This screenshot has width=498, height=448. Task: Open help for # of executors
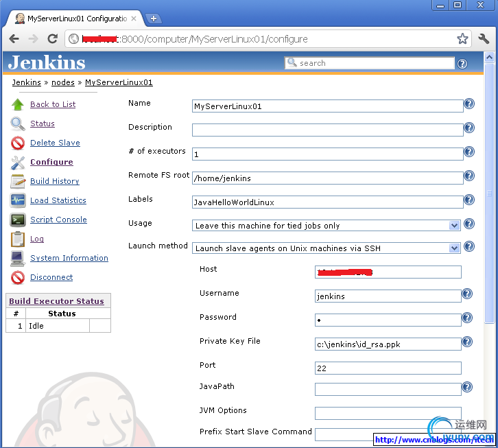click(x=469, y=152)
